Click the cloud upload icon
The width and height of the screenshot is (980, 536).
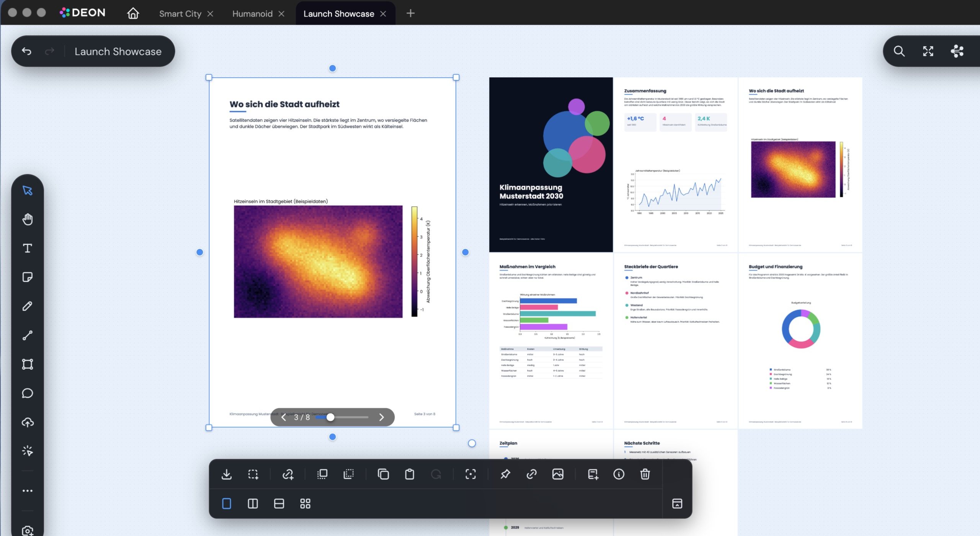[x=28, y=422]
